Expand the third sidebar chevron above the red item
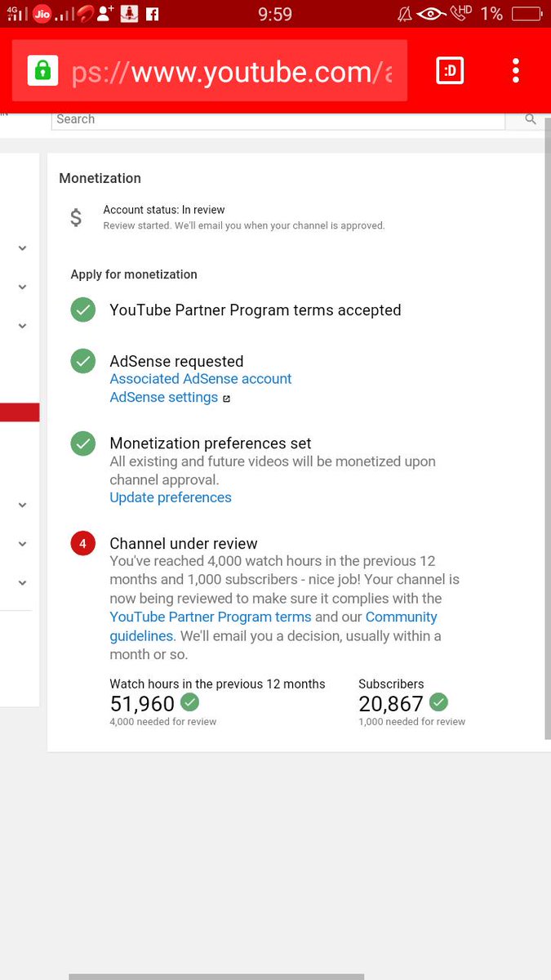Screen dimensions: 551x980 pyautogui.click(x=22, y=325)
